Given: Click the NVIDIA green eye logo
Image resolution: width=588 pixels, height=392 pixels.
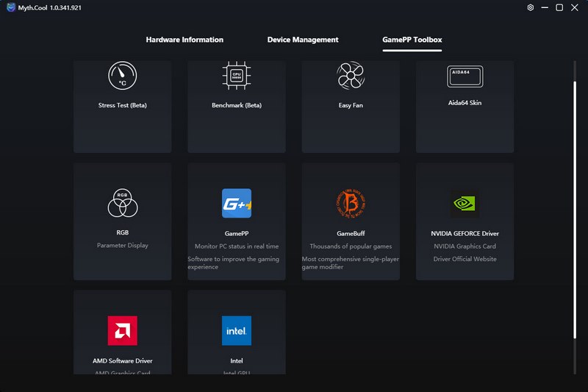Looking at the screenshot, I should (465, 204).
